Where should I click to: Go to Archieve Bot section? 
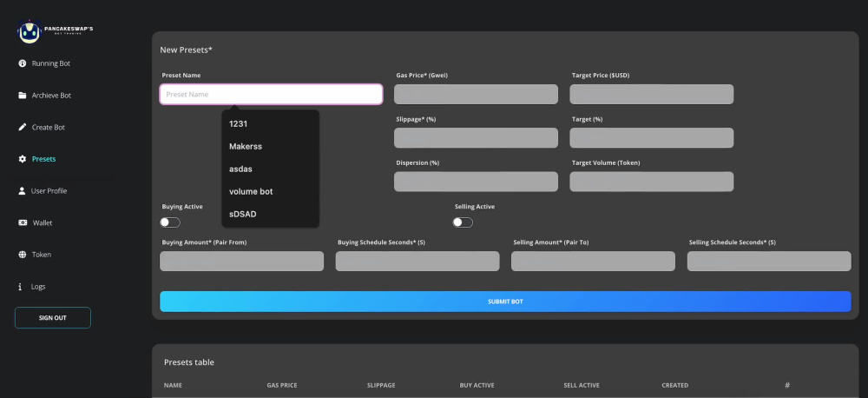51,96
